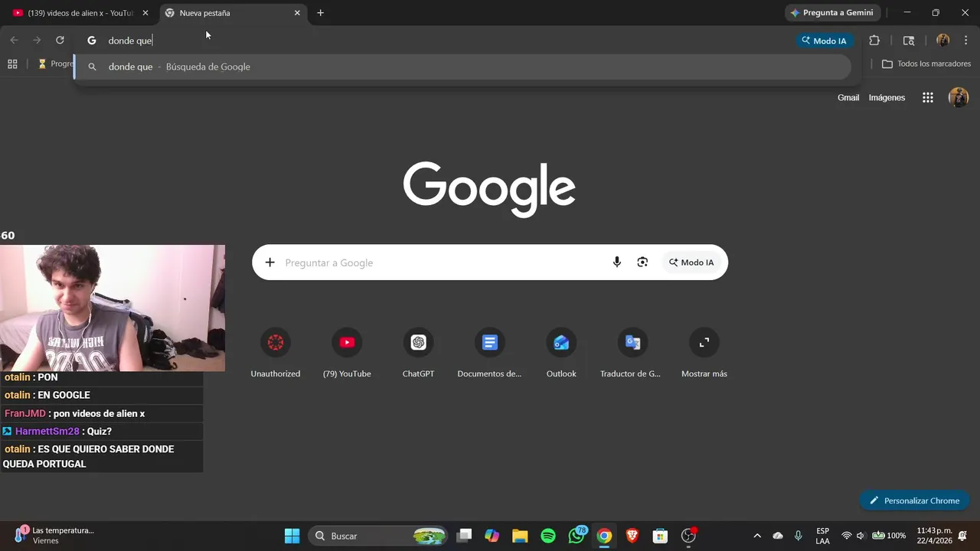Reload the page
This screenshot has width=980, height=551.
pyautogui.click(x=60, y=41)
